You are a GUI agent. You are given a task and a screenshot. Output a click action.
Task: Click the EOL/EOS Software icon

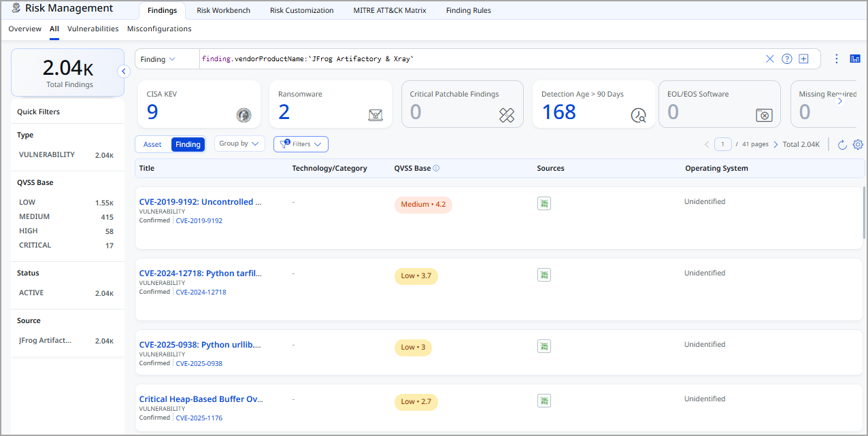pos(764,116)
